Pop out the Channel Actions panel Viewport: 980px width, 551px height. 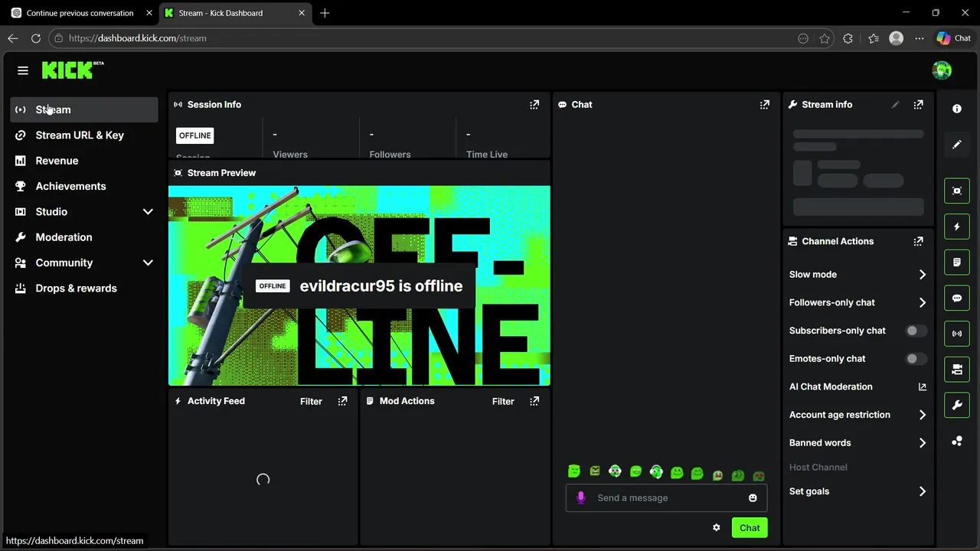pos(918,241)
